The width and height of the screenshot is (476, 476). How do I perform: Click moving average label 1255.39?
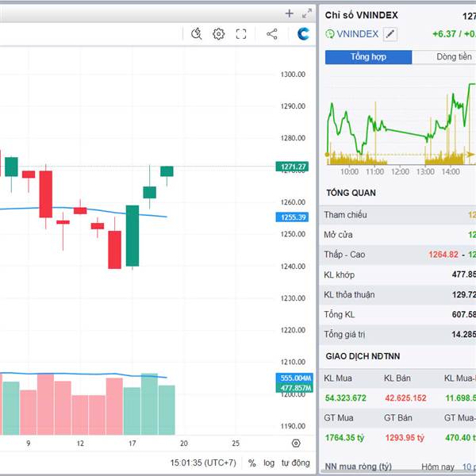(292, 217)
